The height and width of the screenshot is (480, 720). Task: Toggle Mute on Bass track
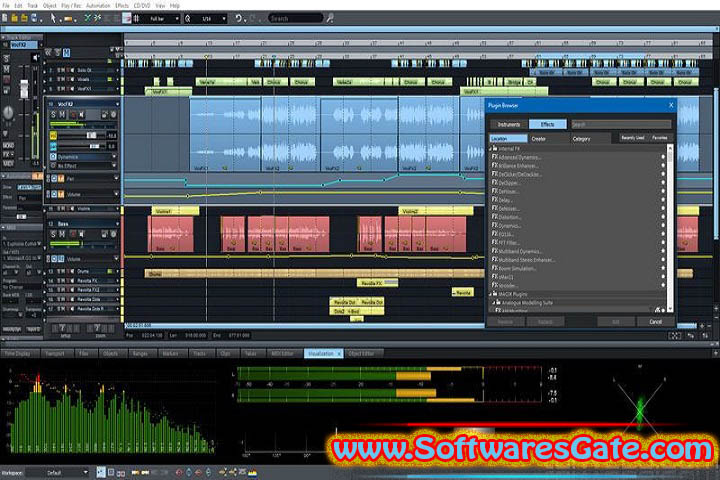(x=62, y=234)
